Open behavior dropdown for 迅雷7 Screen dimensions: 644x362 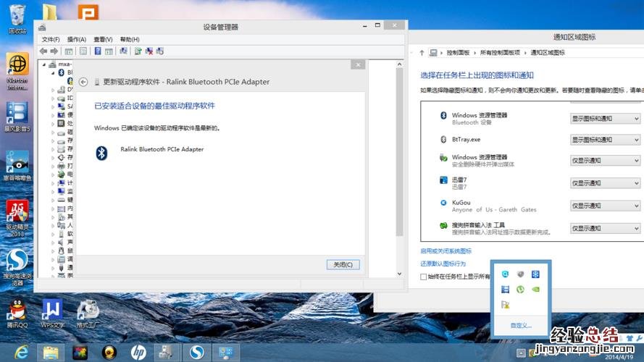605,183
